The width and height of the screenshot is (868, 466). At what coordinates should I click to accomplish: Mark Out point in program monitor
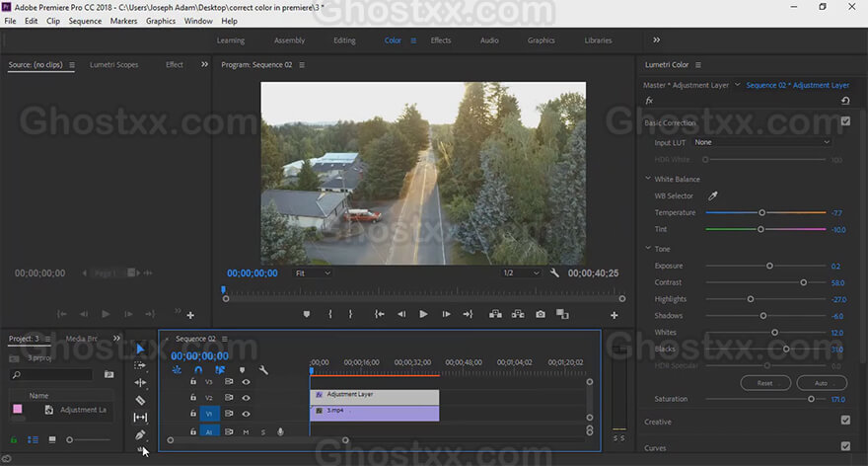pos(350,314)
